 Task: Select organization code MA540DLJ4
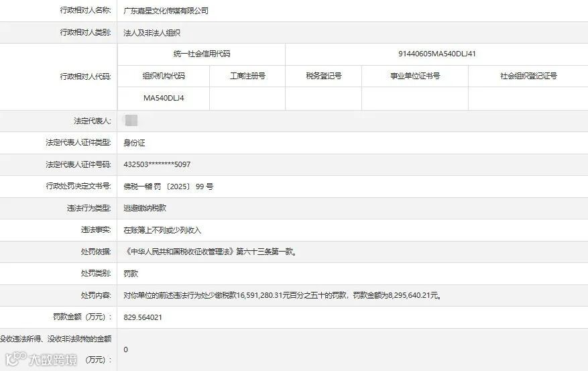pos(164,98)
